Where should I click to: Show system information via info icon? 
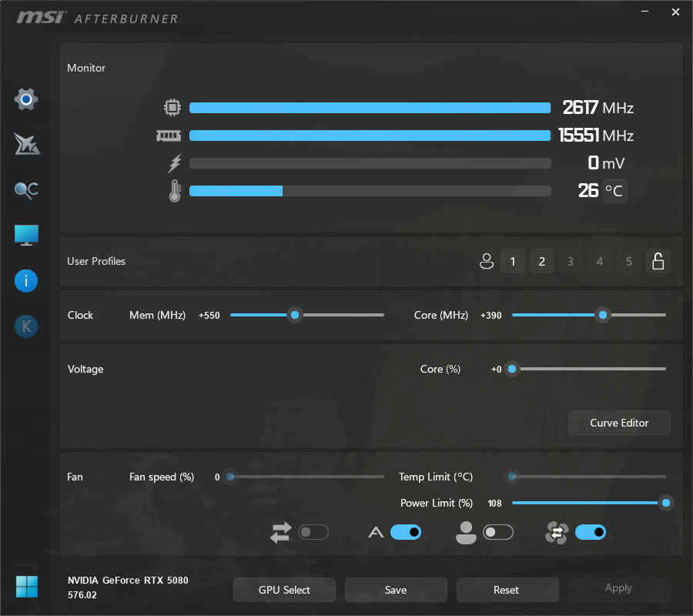26,281
